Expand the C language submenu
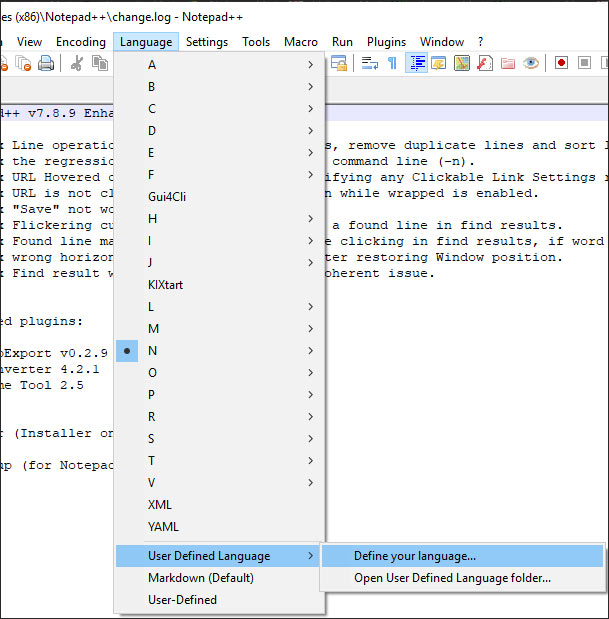Viewport: 609px width, 619px height. click(x=219, y=109)
